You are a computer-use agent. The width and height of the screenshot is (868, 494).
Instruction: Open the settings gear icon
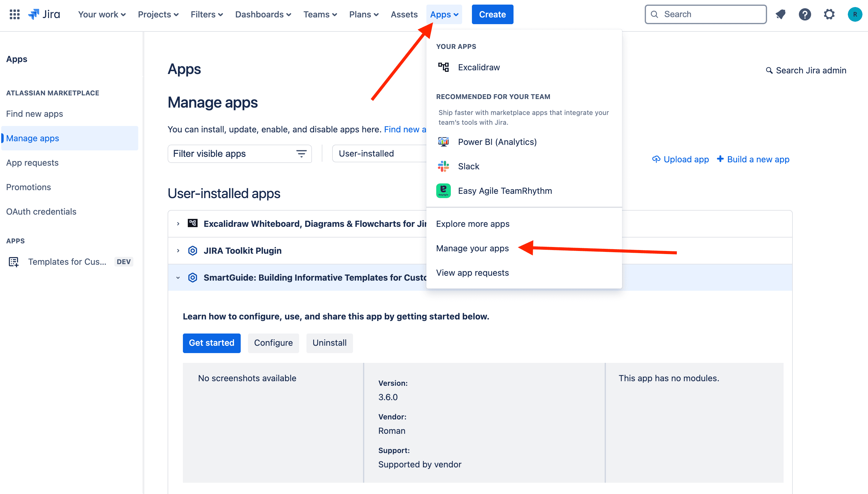(829, 14)
